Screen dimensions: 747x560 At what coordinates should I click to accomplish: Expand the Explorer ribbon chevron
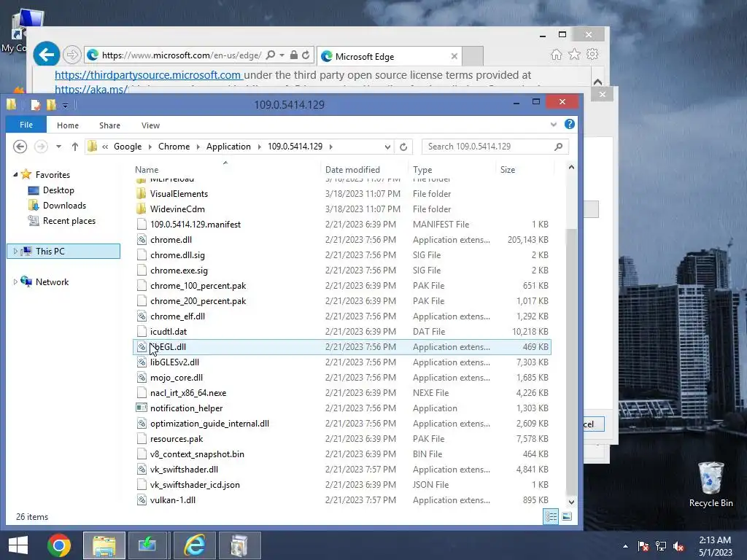coord(553,125)
